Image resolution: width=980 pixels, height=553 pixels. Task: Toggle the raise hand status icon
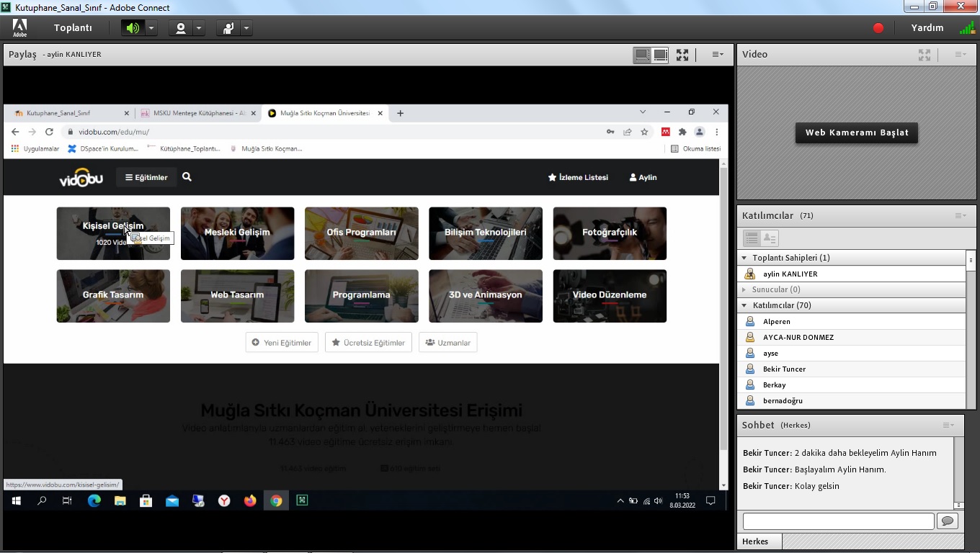coord(228,28)
